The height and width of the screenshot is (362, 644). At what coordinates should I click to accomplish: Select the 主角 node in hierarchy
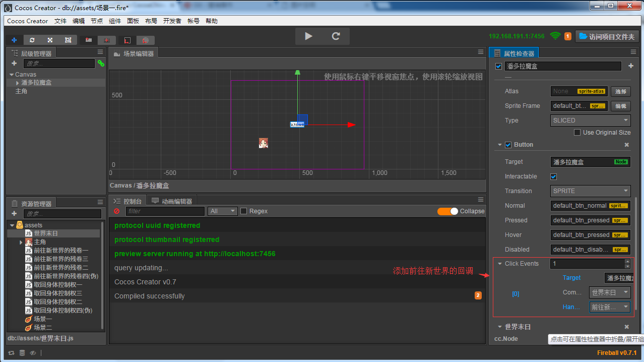point(21,91)
